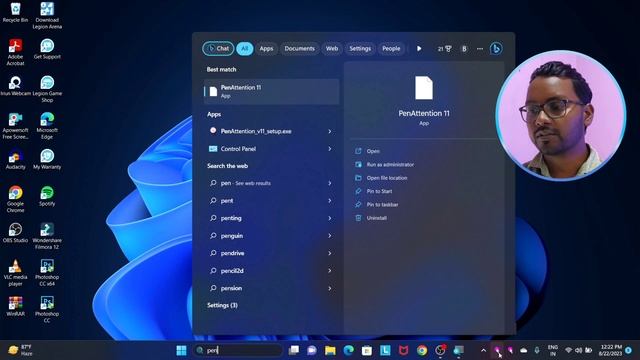Select the All filter tab
This screenshot has height=360, width=640.
tap(244, 49)
